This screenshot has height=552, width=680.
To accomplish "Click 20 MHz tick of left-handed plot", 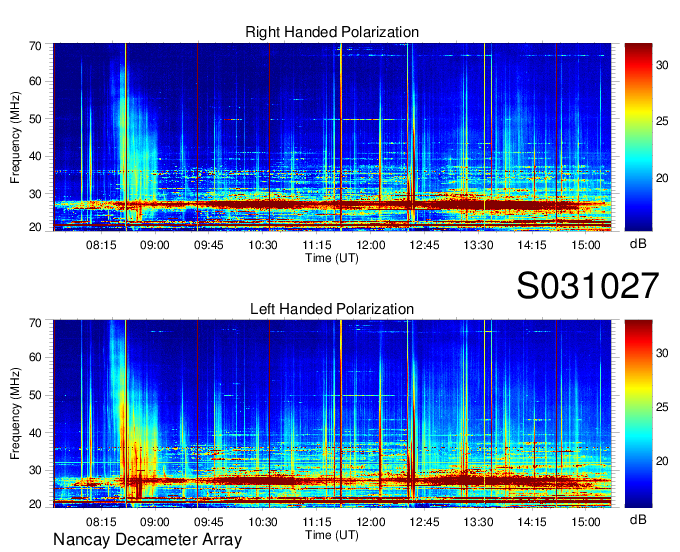I will [x=35, y=504].
